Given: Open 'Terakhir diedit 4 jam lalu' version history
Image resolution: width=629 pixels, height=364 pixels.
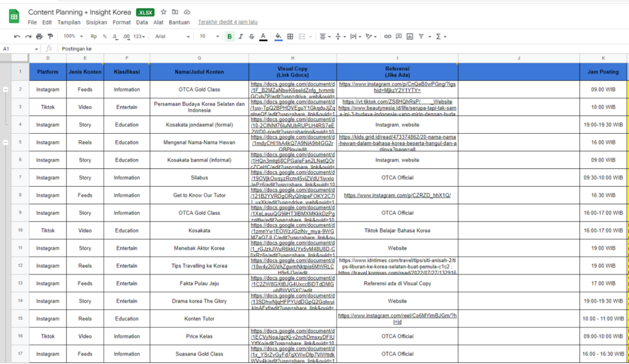Looking at the screenshot, I should coord(227,23).
